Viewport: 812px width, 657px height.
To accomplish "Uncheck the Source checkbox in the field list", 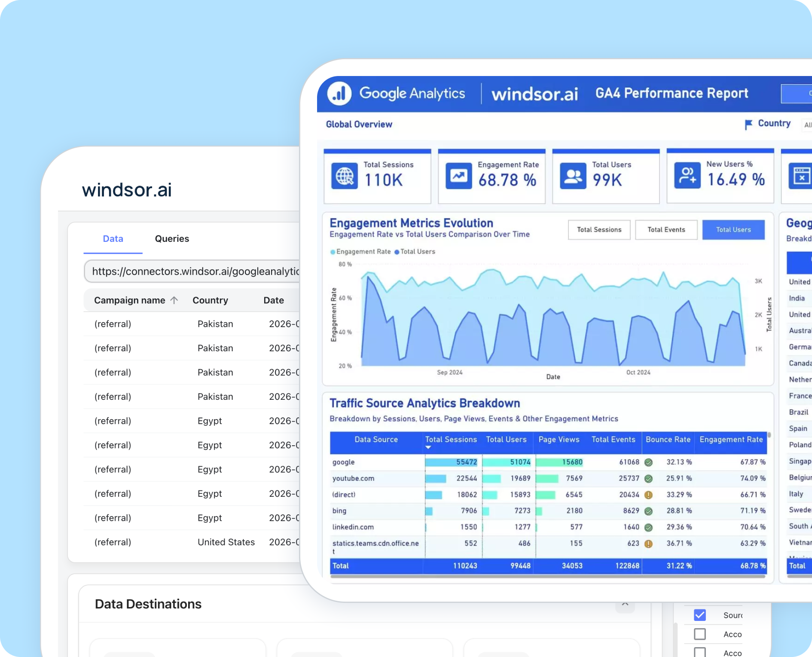I will 699,615.
